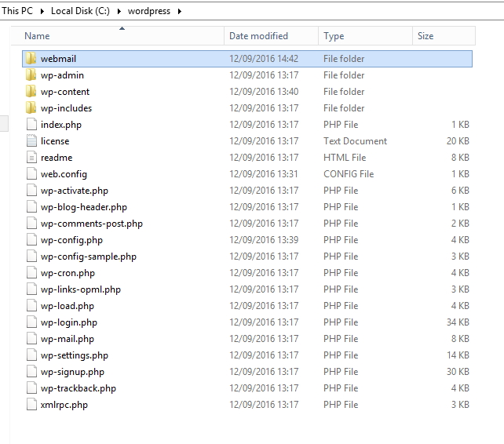Go to Local Disk (C:) in breadcrumb

coord(80,11)
